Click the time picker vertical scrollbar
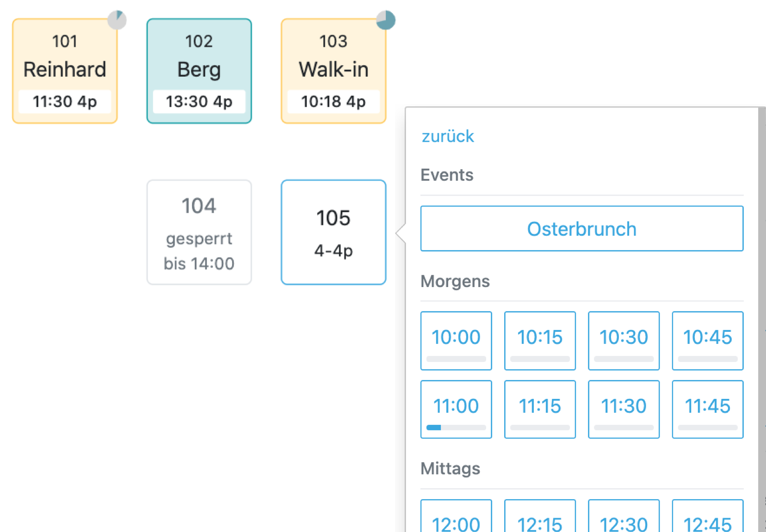 pyautogui.click(x=762, y=319)
